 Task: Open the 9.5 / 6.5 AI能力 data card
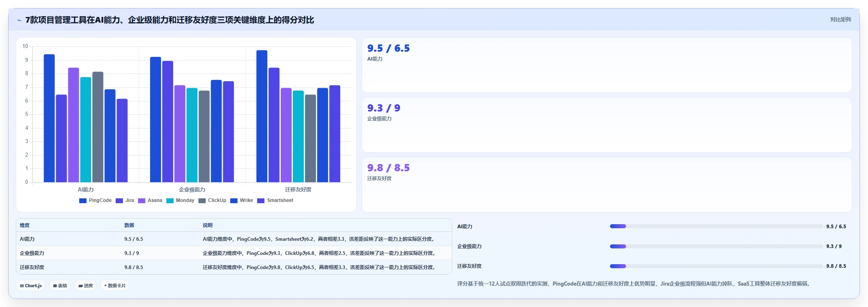point(607,65)
